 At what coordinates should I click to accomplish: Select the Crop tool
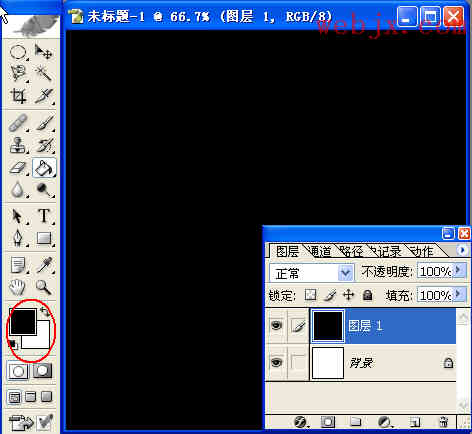(18, 96)
